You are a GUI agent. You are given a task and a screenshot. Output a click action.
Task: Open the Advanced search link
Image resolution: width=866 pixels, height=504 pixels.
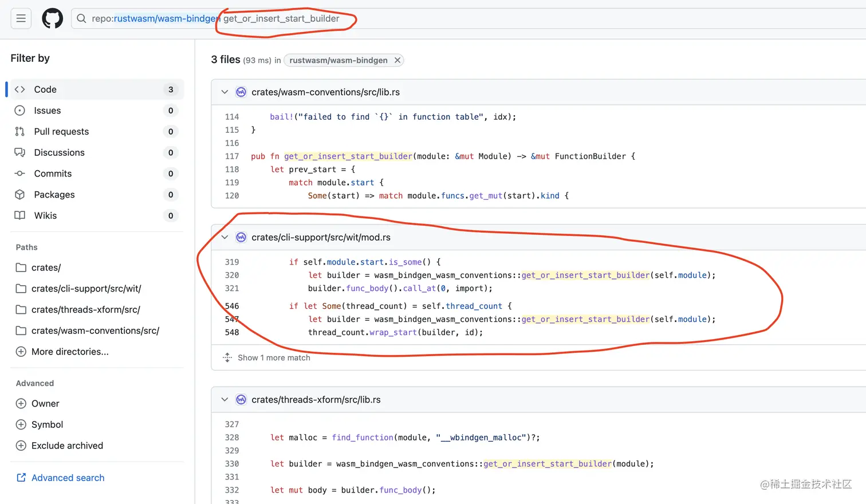pyautogui.click(x=68, y=478)
